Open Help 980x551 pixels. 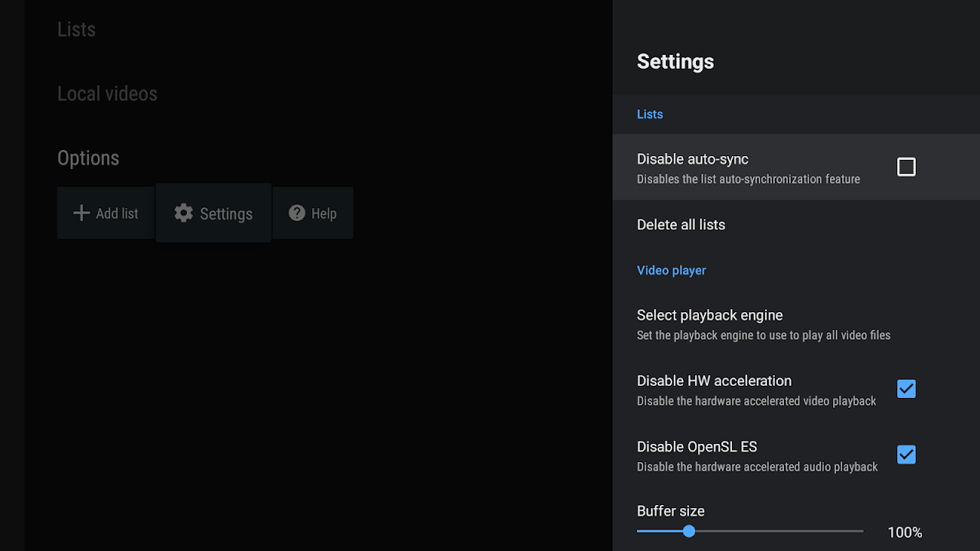[x=312, y=213]
